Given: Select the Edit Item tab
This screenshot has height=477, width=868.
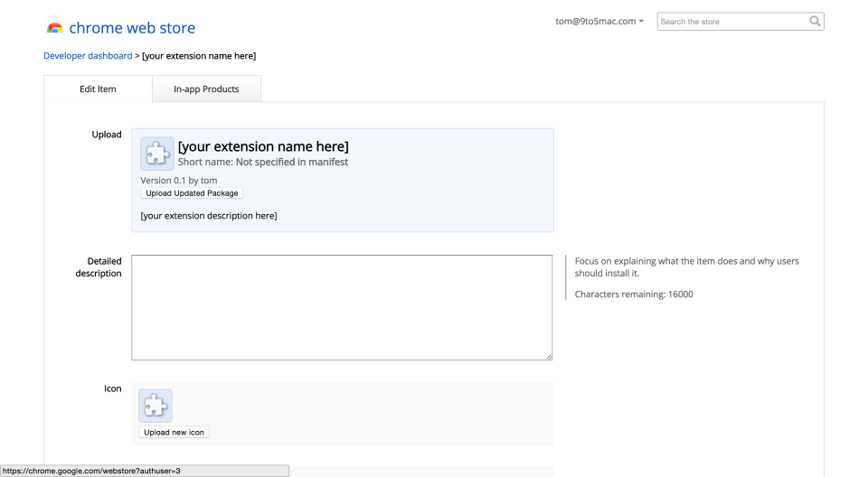Looking at the screenshot, I should [98, 89].
